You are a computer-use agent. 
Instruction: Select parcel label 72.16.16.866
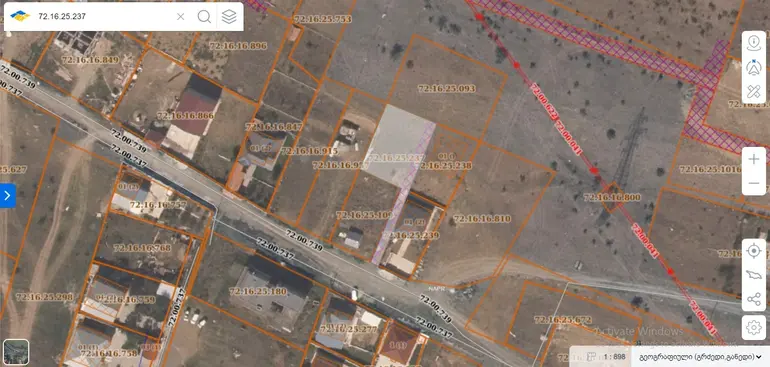tap(186, 116)
